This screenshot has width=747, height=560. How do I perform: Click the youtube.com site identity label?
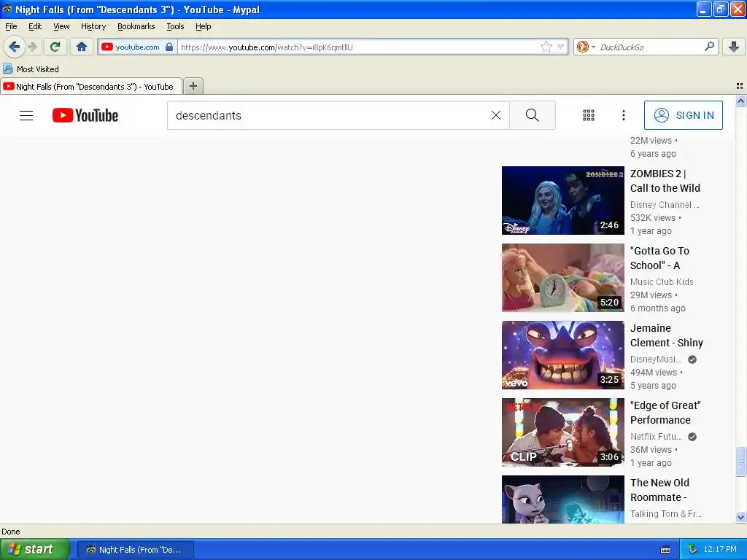point(137,47)
